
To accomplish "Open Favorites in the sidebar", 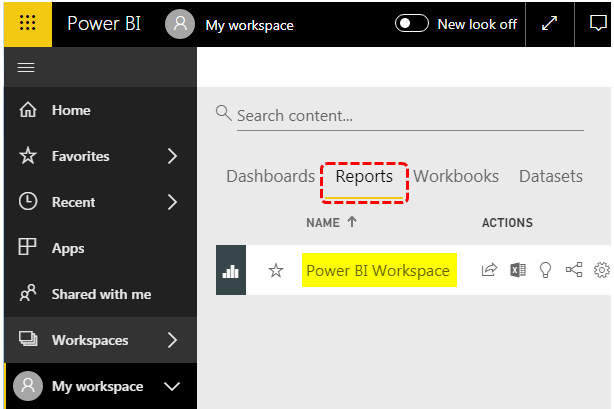I will coord(100,156).
